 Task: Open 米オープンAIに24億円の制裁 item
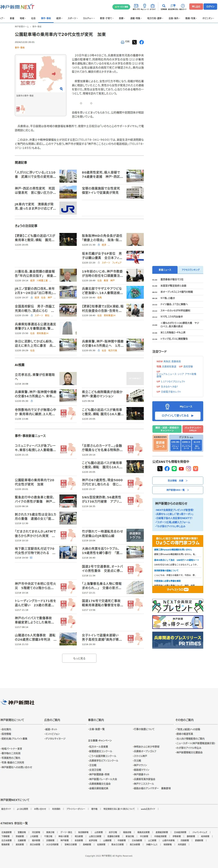point(177,292)
